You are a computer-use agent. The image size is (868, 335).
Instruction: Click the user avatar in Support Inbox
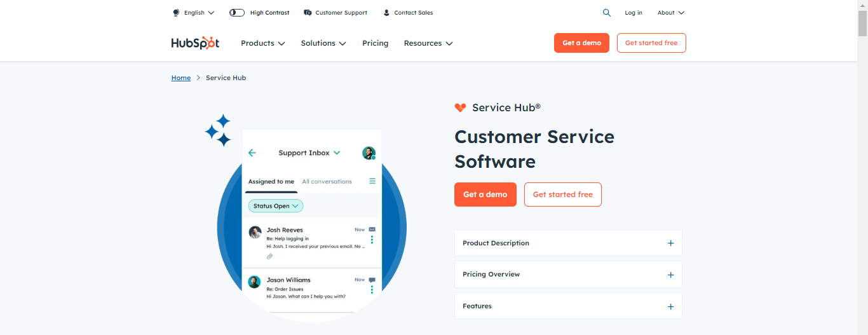click(369, 153)
